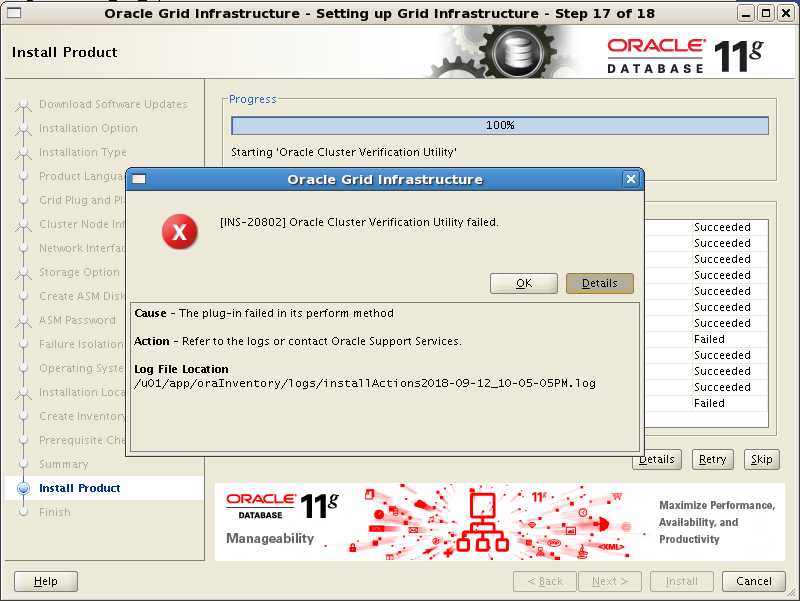
Task: Minimize the installer window
Action: pyautogui.click(x=745, y=13)
